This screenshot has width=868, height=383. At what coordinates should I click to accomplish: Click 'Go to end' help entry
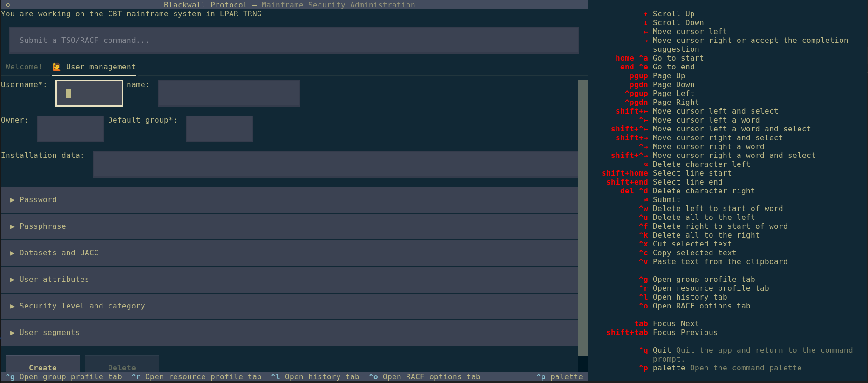pos(673,67)
